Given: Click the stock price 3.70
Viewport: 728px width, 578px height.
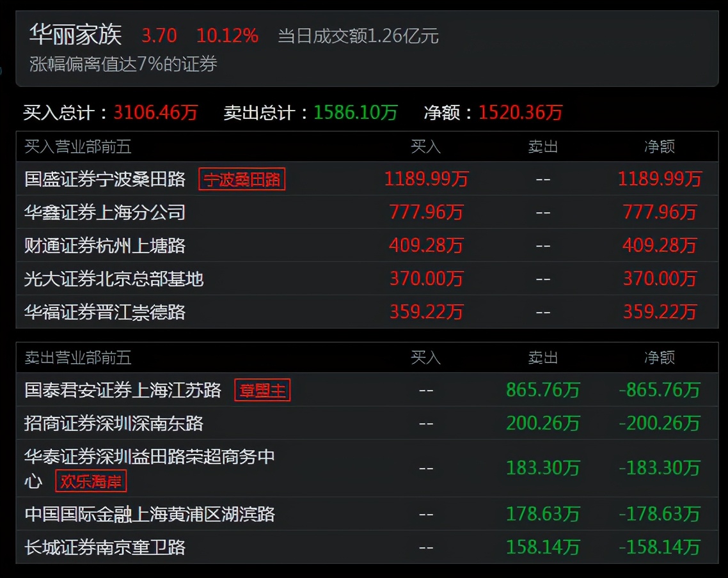Looking at the screenshot, I should pos(159,36).
